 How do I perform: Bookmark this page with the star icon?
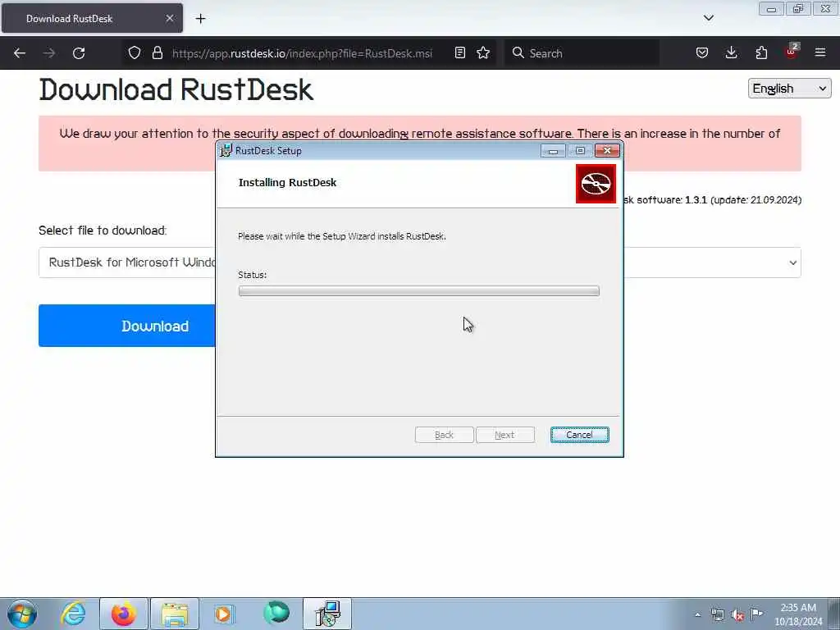pyautogui.click(x=483, y=53)
